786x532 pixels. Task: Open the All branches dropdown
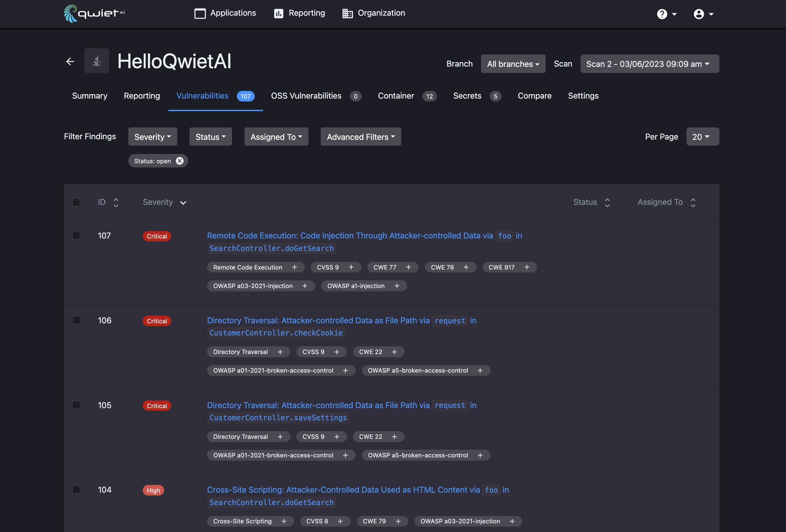point(513,64)
